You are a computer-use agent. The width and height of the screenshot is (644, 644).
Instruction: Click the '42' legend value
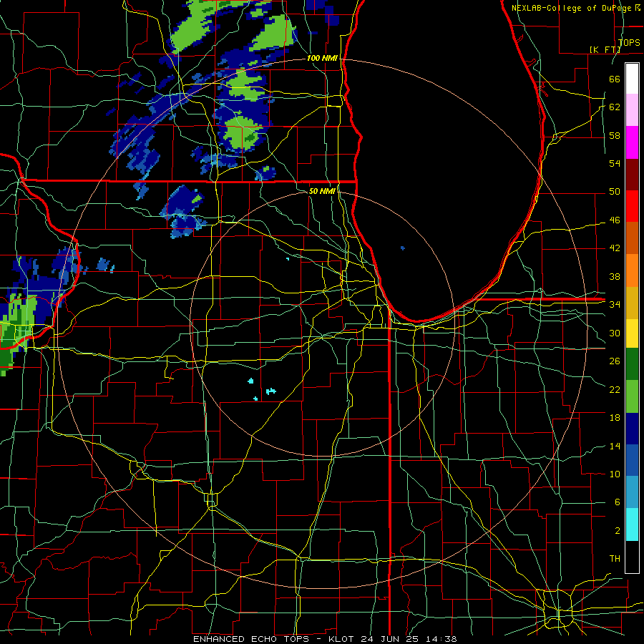click(x=615, y=248)
